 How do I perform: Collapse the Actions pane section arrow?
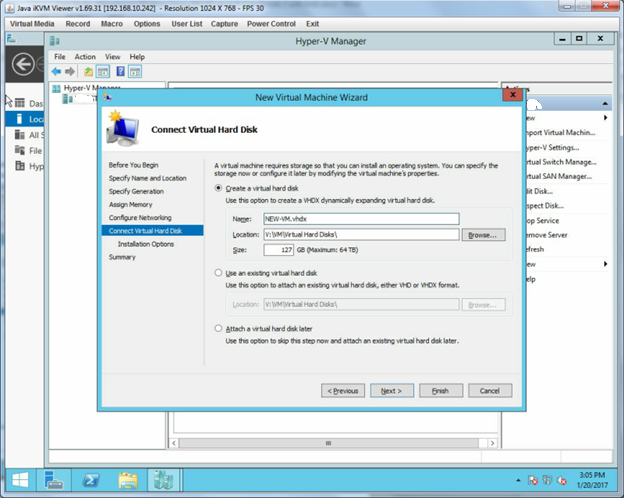pyautogui.click(x=605, y=104)
